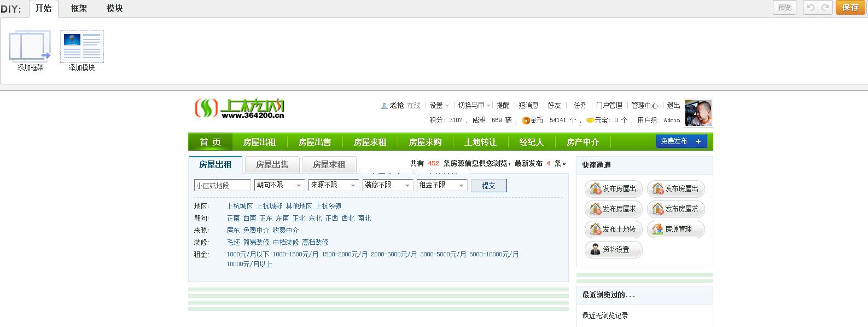Image resolution: width=868 pixels, height=327 pixels.
Task: Filter orientation 正南
Action: tap(234, 219)
